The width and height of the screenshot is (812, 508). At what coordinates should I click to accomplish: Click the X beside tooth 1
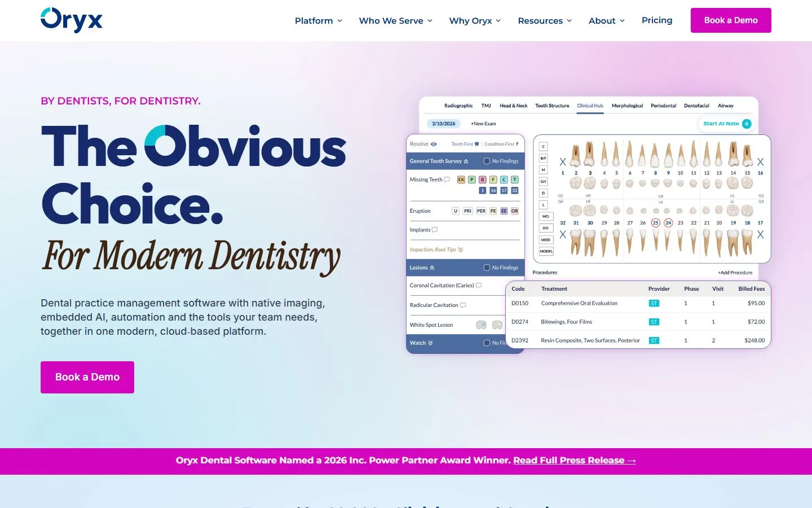click(563, 162)
